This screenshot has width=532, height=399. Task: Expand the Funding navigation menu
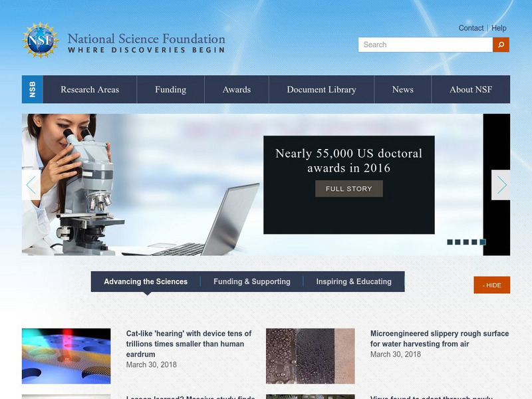click(170, 90)
